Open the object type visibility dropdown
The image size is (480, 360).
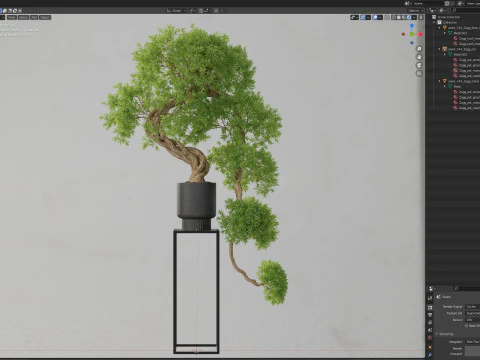point(354,17)
